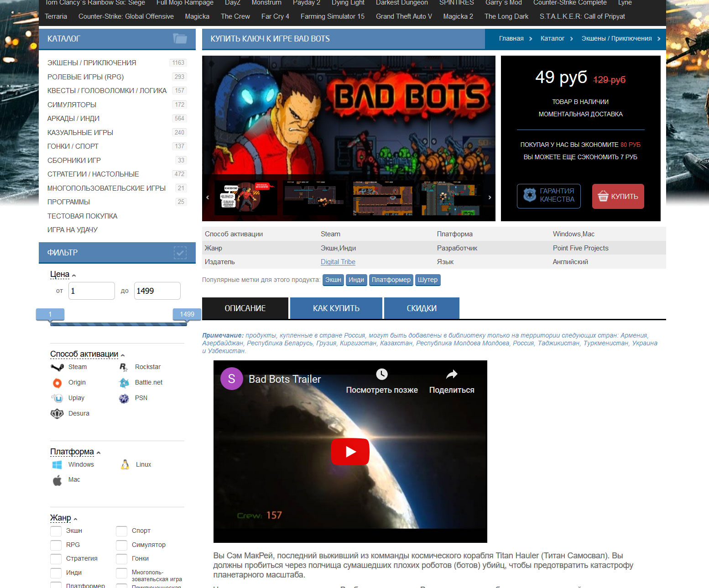Show next screenshot thumbnails arrow
Screen dimensions: 709x588
pos(490,198)
